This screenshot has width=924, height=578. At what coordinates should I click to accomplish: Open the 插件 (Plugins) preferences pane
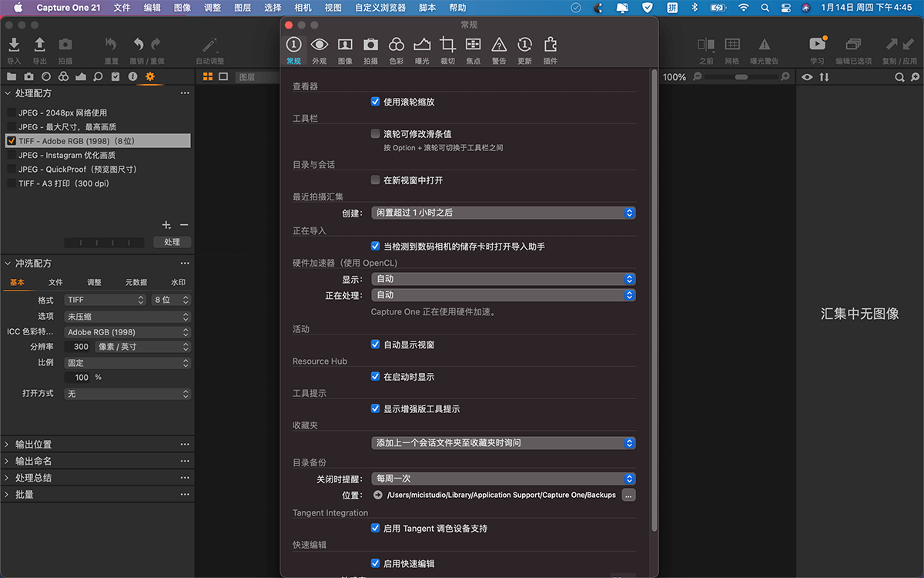[550, 50]
